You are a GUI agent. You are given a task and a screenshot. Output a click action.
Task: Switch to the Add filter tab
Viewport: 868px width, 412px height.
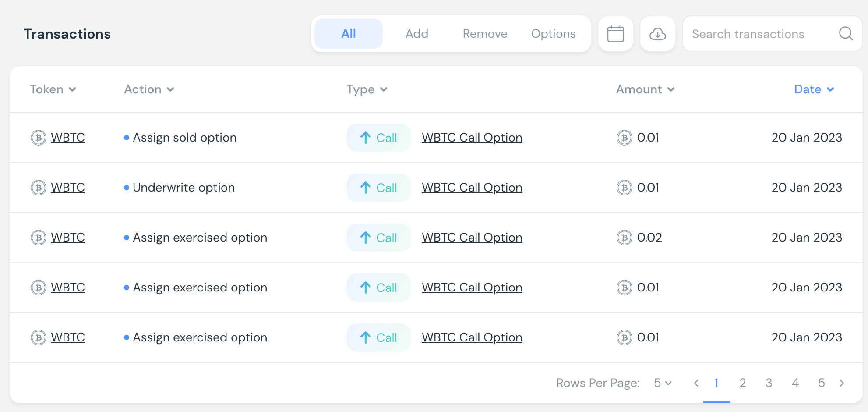[417, 34]
